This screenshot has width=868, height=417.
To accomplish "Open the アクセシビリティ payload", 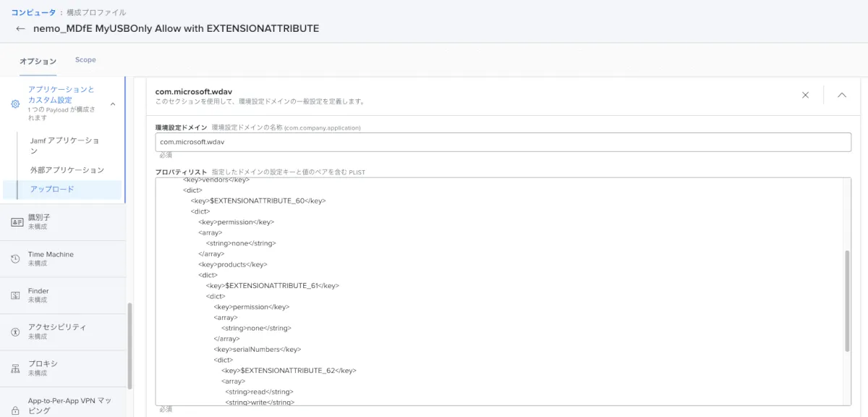I will point(62,332).
